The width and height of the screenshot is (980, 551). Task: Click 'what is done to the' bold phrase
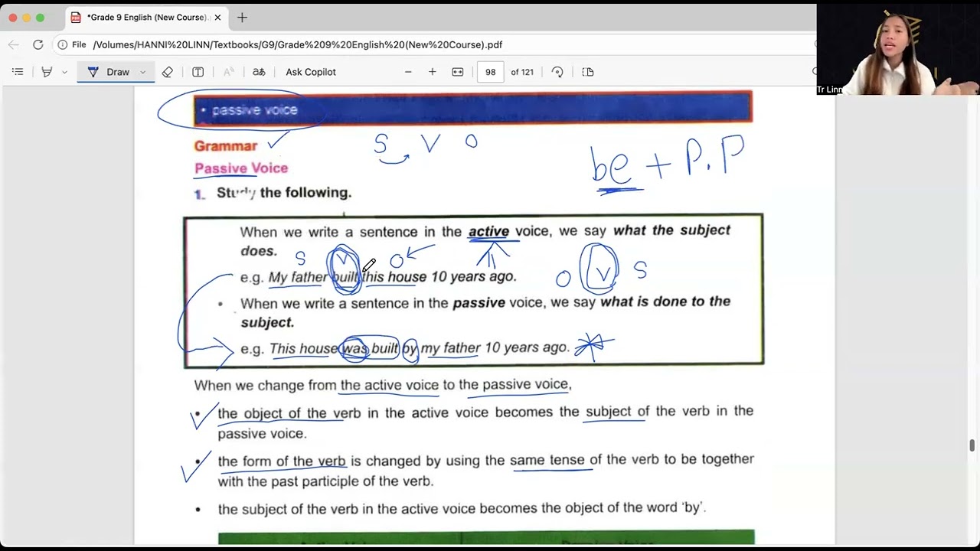(665, 302)
